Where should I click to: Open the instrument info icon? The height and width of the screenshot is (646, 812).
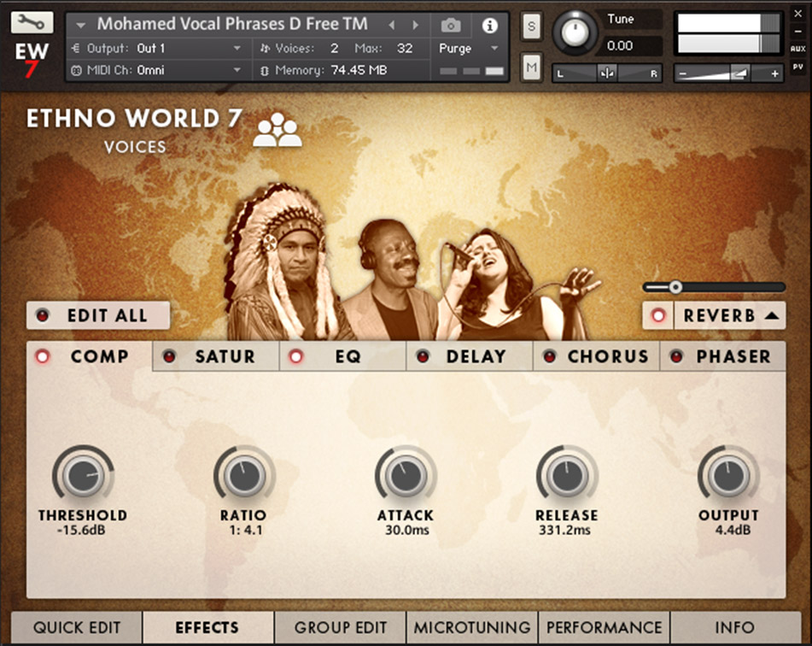point(490,25)
